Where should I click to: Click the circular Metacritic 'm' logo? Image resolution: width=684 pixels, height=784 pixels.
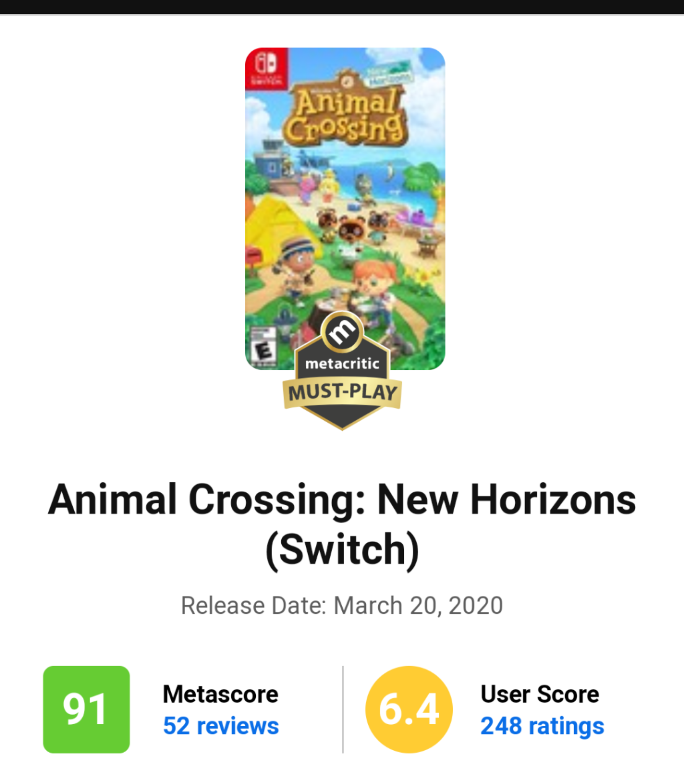342,332
